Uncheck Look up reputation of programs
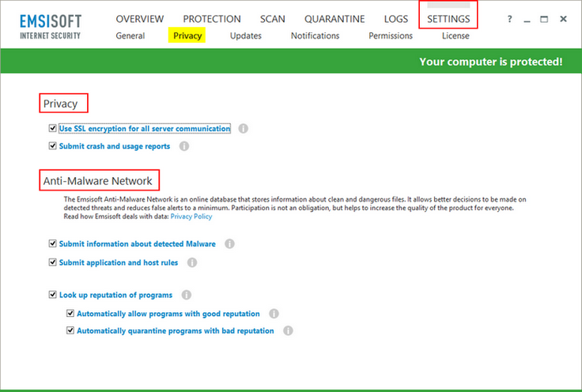 [53, 295]
